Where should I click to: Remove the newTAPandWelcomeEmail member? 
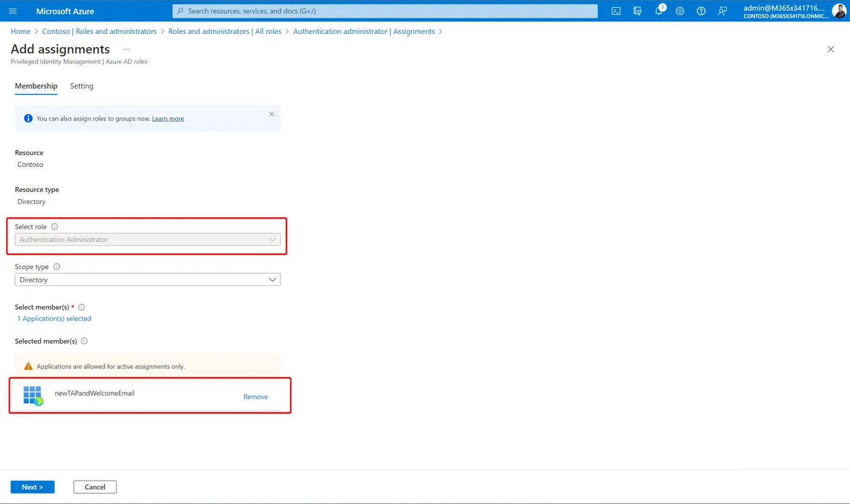click(256, 397)
